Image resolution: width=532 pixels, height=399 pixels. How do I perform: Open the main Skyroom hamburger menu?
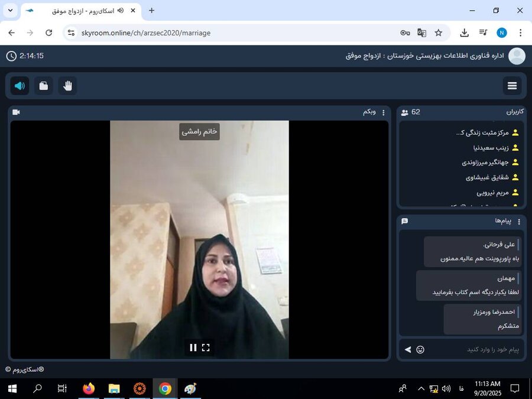tap(512, 86)
